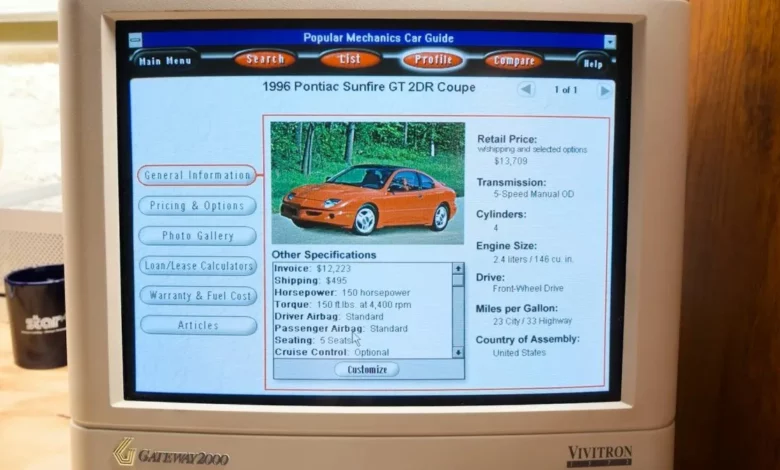The image size is (780, 470).
Task: Open Warranty & Fuel Cost section
Action: [x=198, y=295]
